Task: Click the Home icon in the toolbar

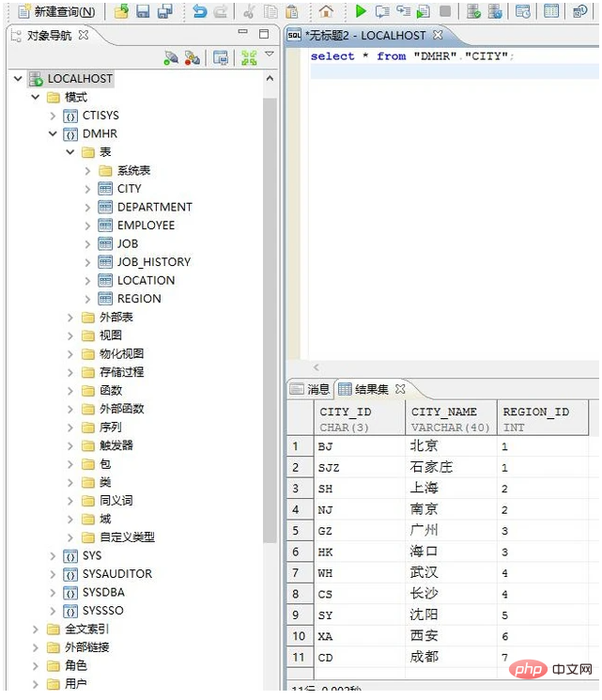Action: (326, 12)
